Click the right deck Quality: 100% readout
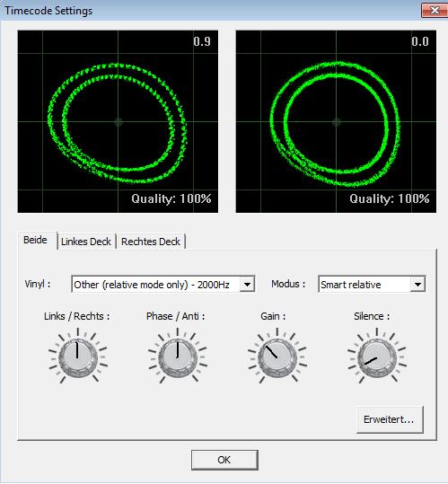The width and height of the screenshot is (448, 484). (390, 198)
